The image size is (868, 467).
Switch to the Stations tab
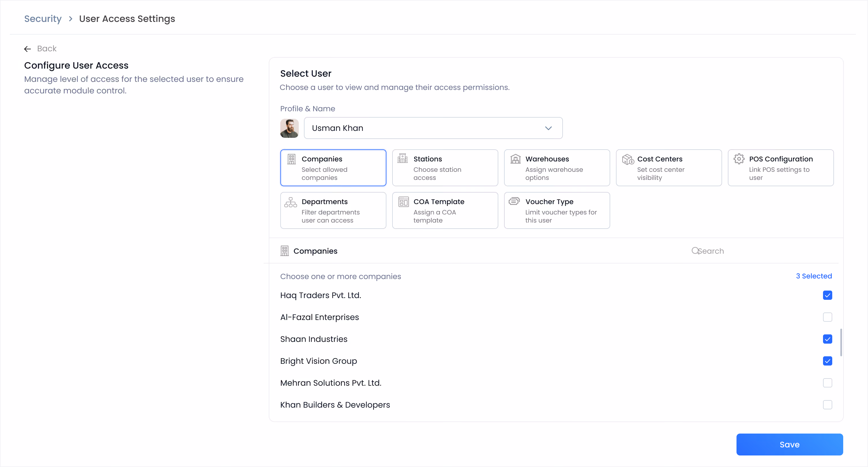click(x=445, y=168)
